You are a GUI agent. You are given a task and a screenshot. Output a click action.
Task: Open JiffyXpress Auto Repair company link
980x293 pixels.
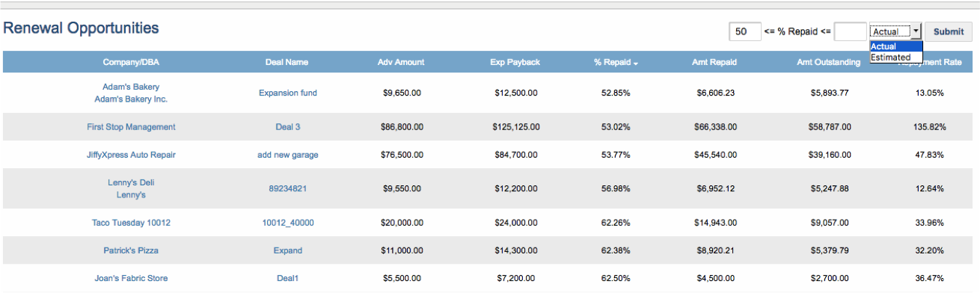click(131, 155)
